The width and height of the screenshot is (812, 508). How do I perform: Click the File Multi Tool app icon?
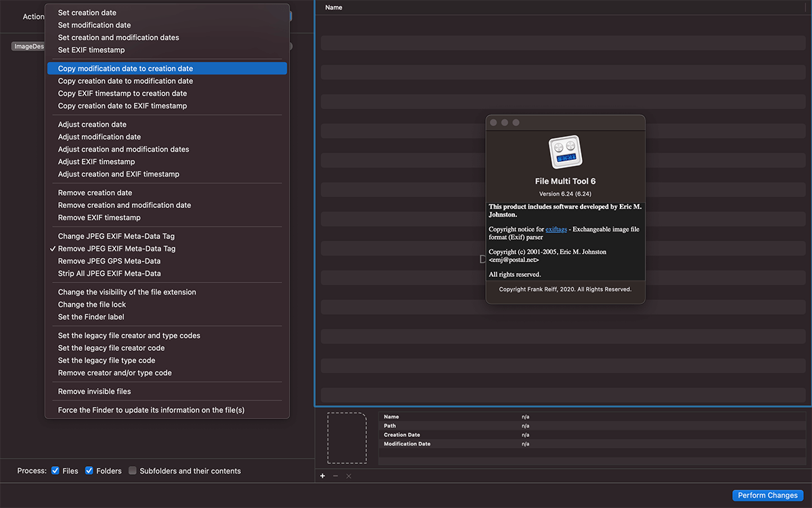566,153
